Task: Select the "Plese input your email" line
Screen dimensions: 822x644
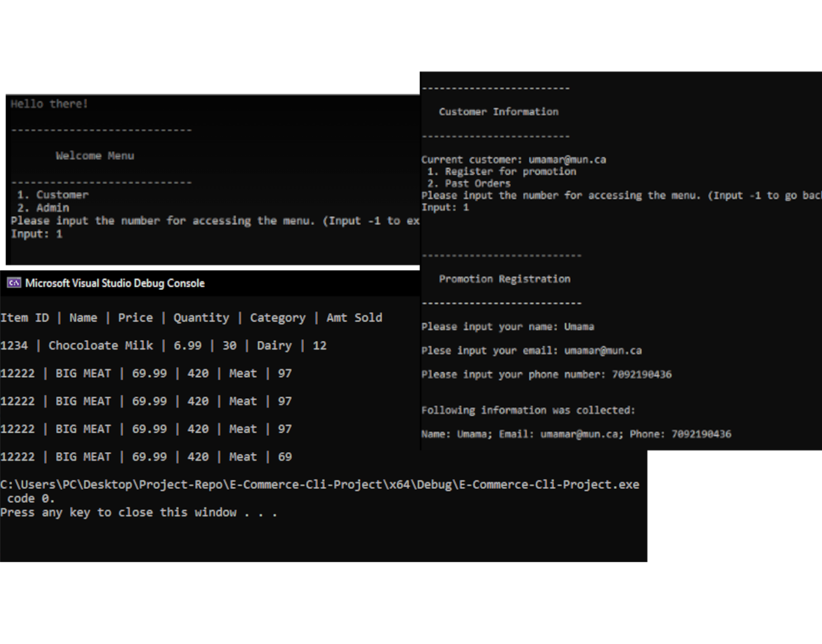Action: tap(532, 351)
